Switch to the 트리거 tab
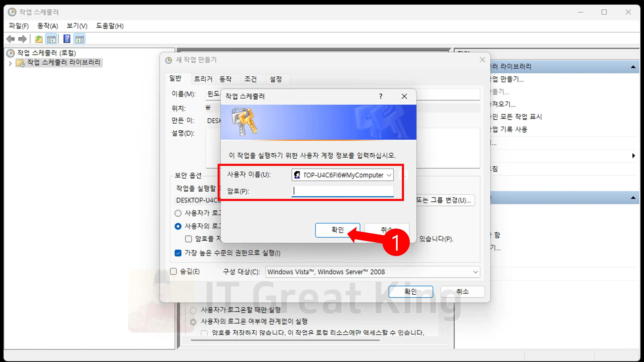Viewport: 644px width, 362px height. (x=203, y=79)
